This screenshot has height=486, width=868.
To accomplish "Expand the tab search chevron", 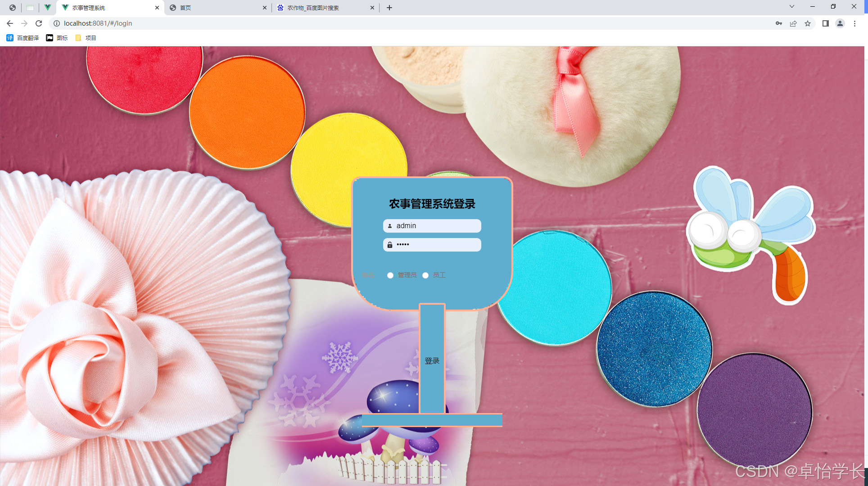I will click(x=792, y=7).
